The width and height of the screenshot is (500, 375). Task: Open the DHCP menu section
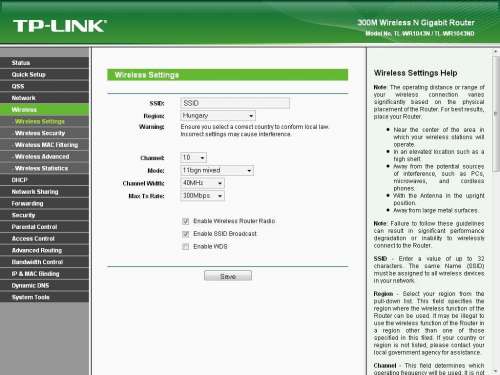pos(44,180)
